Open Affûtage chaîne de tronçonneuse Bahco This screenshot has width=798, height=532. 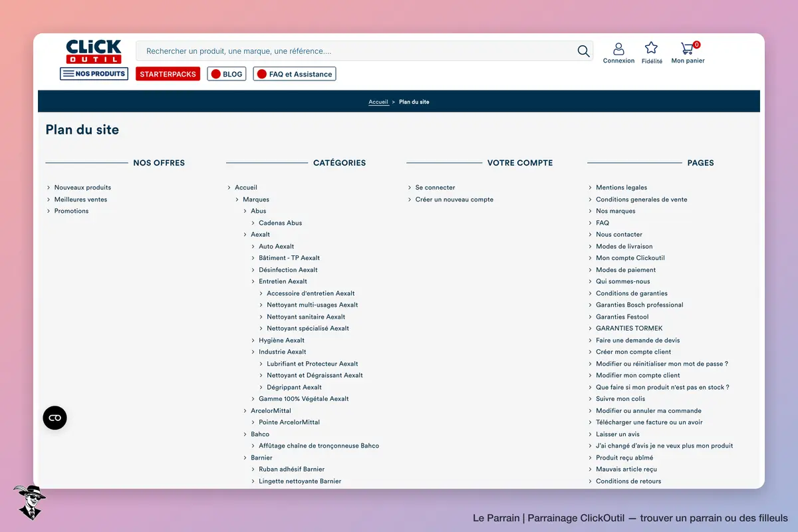click(x=319, y=446)
